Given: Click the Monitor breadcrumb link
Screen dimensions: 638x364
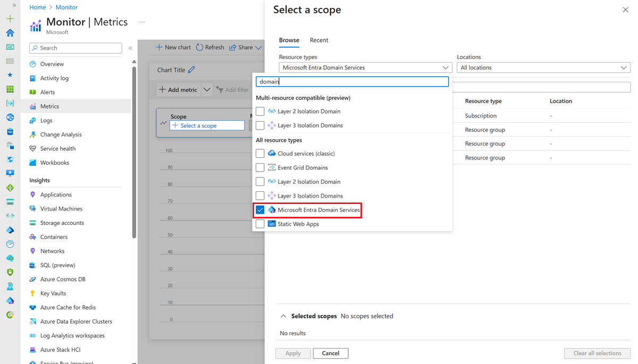Looking at the screenshot, I should (x=66, y=7).
